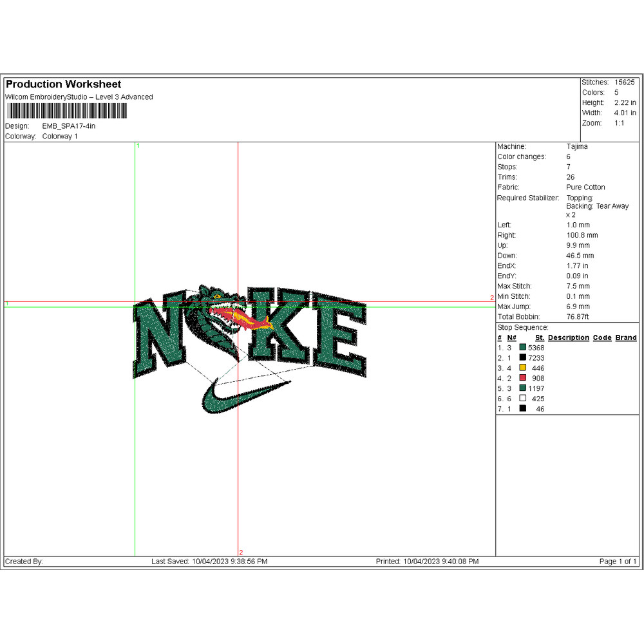Click the Description column header
This screenshot has width=644, height=644.
[568, 337]
